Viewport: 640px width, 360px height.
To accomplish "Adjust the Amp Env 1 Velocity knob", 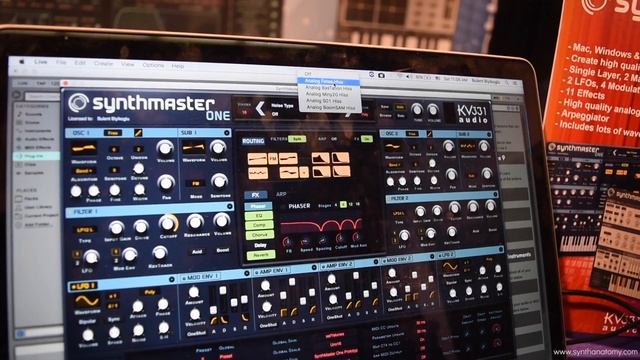I will click(266, 307).
